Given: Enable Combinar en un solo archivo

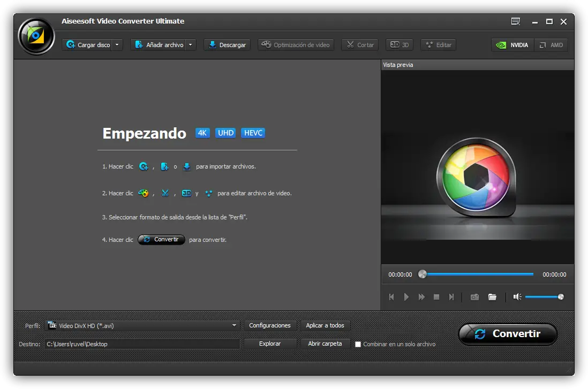Looking at the screenshot, I should 358,345.
